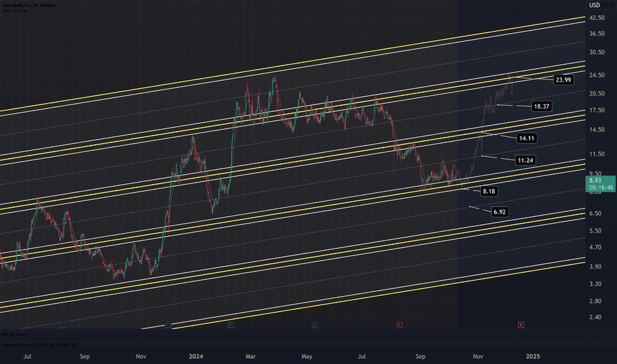Click the 23.99 price target label
The width and height of the screenshot is (617, 364).
point(563,80)
